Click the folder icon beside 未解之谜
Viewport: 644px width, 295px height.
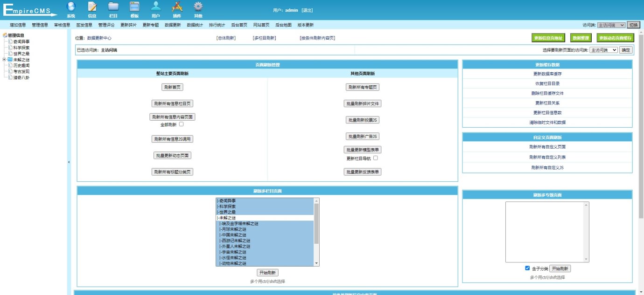tap(10, 60)
